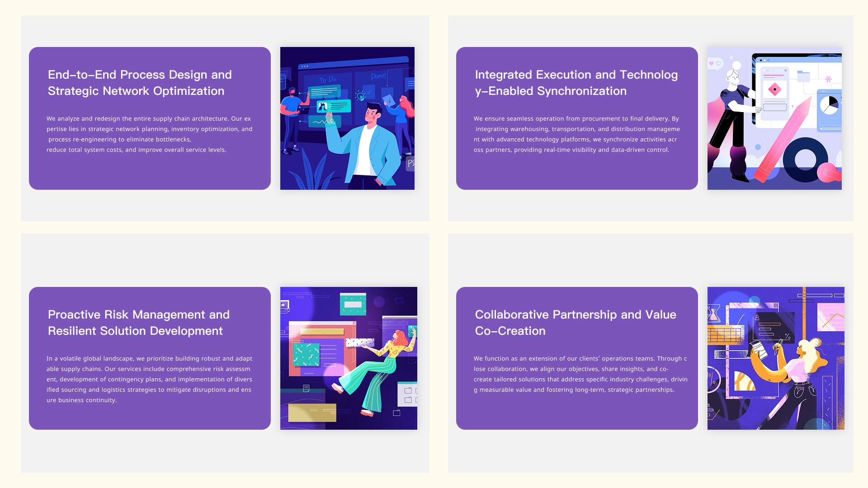Click the heart speech bubble icon
868x488 pixels.
pos(714,64)
